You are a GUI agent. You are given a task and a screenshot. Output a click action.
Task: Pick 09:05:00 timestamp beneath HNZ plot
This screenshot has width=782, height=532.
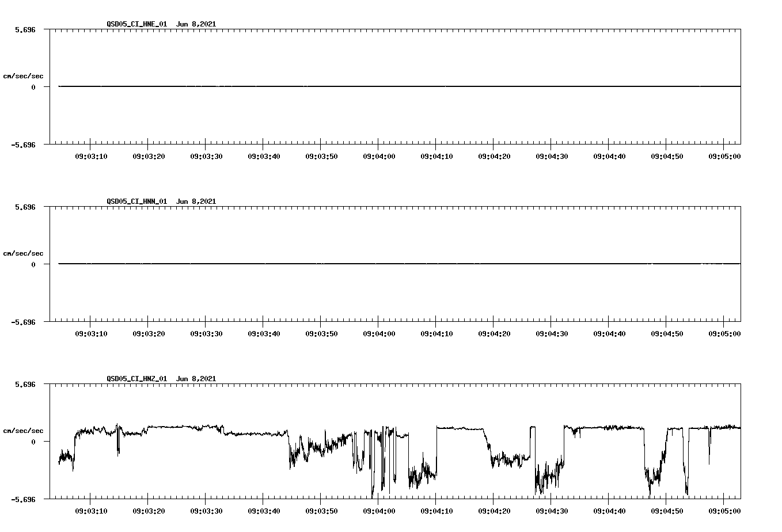coord(724,511)
